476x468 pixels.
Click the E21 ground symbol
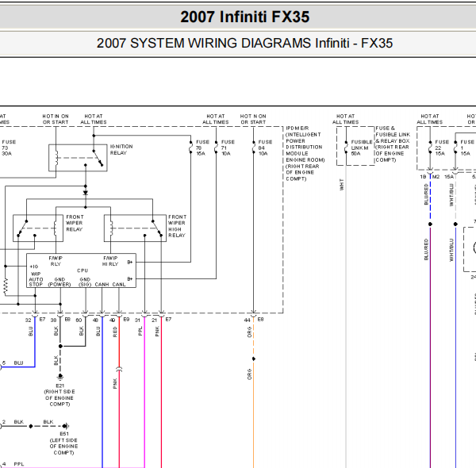[x=60, y=377]
